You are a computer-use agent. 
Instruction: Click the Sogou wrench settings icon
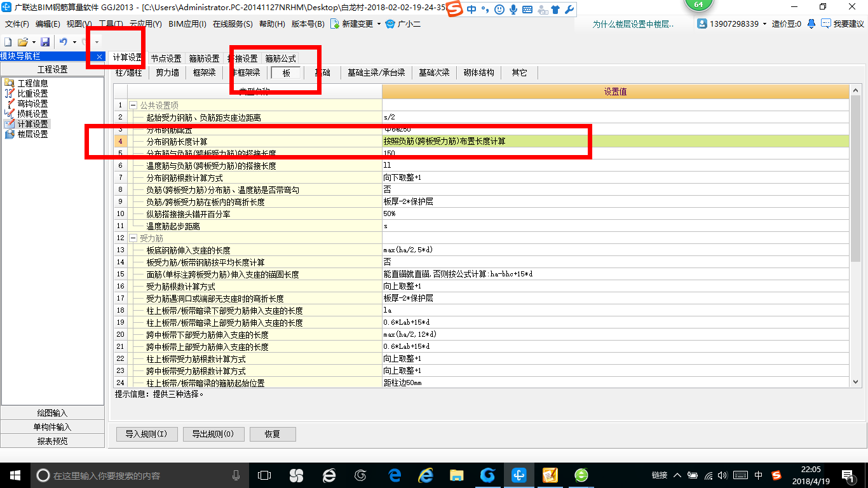[569, 10]
